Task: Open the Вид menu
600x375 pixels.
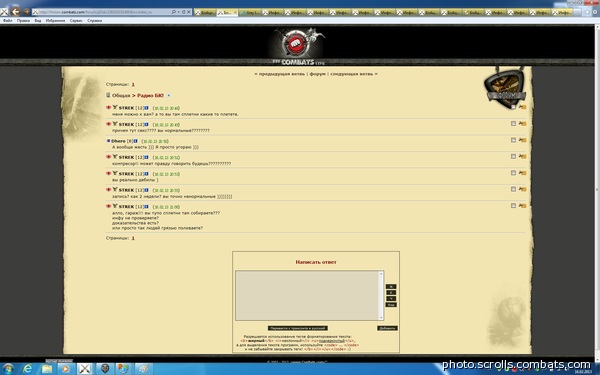Action: 38,21
